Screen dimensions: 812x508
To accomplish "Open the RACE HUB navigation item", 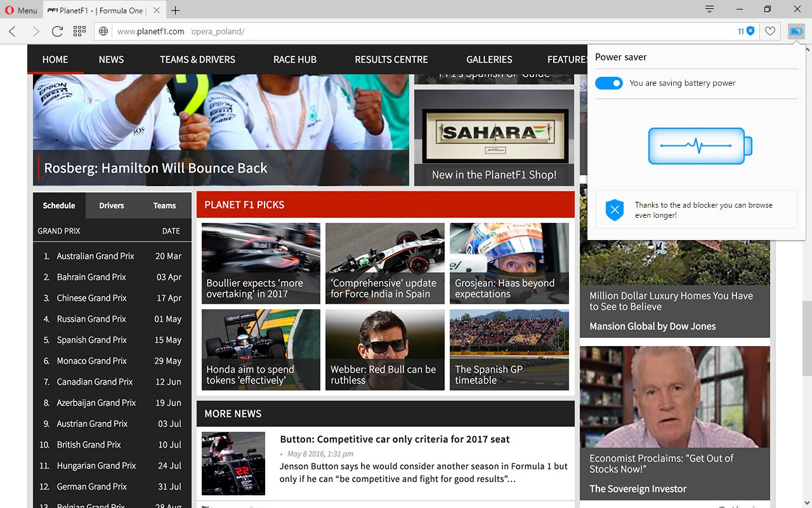I will [295, 60].
